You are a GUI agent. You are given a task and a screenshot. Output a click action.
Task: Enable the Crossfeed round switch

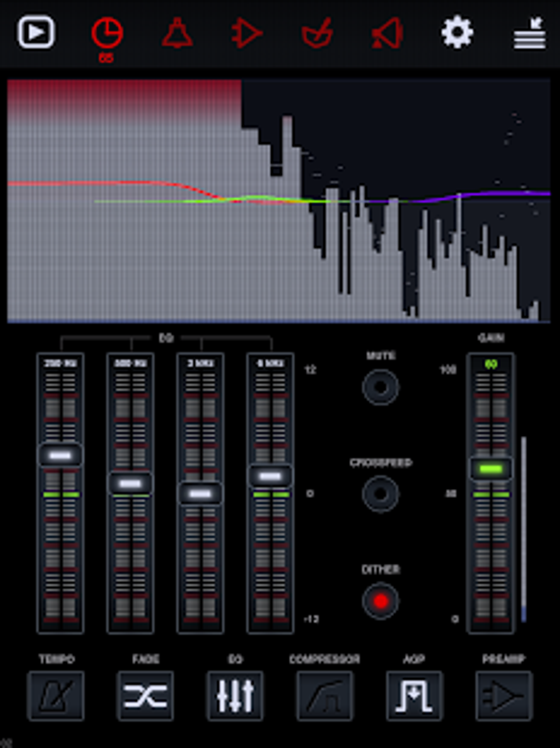coord(380,493)
